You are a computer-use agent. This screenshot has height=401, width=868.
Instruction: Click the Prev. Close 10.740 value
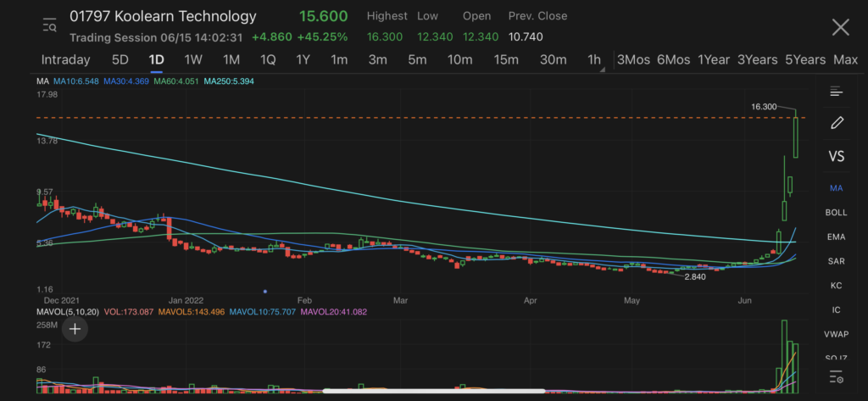526,37
